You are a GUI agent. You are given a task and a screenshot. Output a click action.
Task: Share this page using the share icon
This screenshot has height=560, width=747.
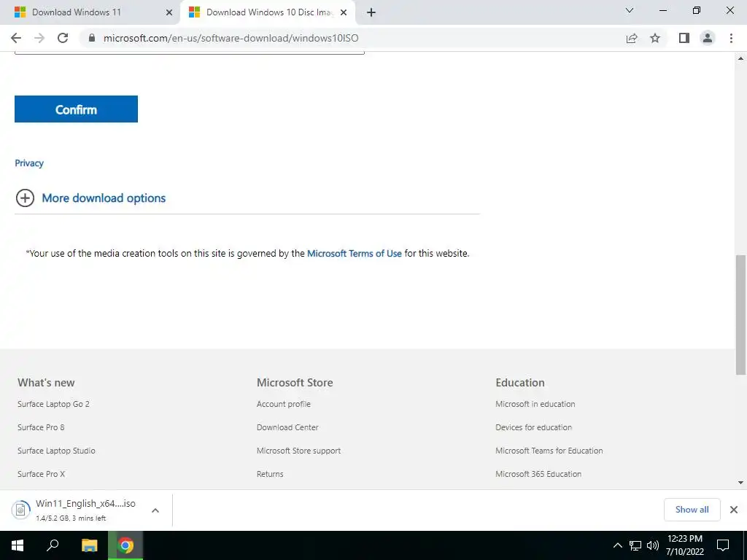[632, 38]
